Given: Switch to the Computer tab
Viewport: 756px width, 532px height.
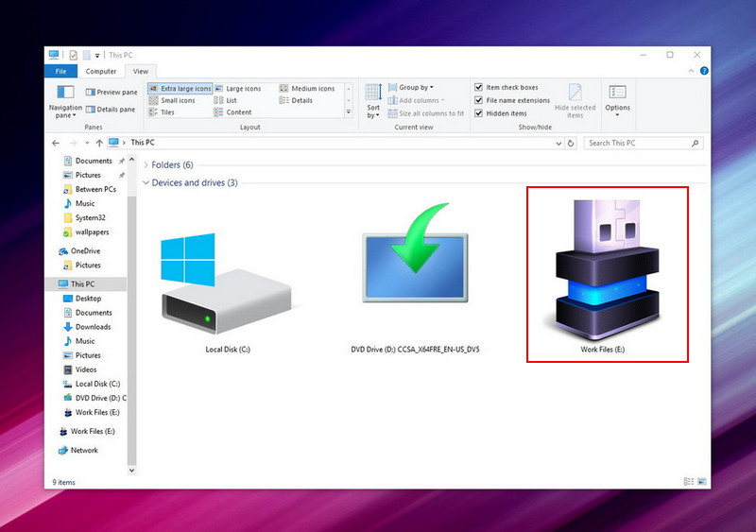Looking at the screenshot, I should pyautogui.click(x=101, y=72).
